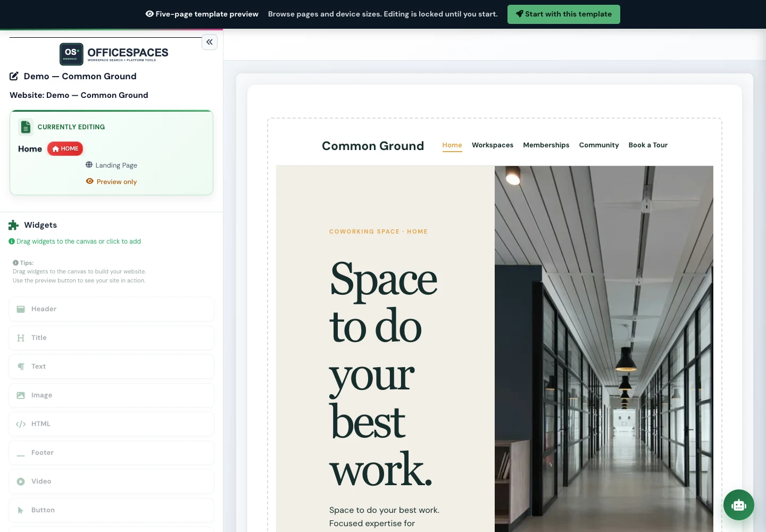Click the globe icon beside Landing Page
Screen dimensions: 766x532
tap(89, 165)
